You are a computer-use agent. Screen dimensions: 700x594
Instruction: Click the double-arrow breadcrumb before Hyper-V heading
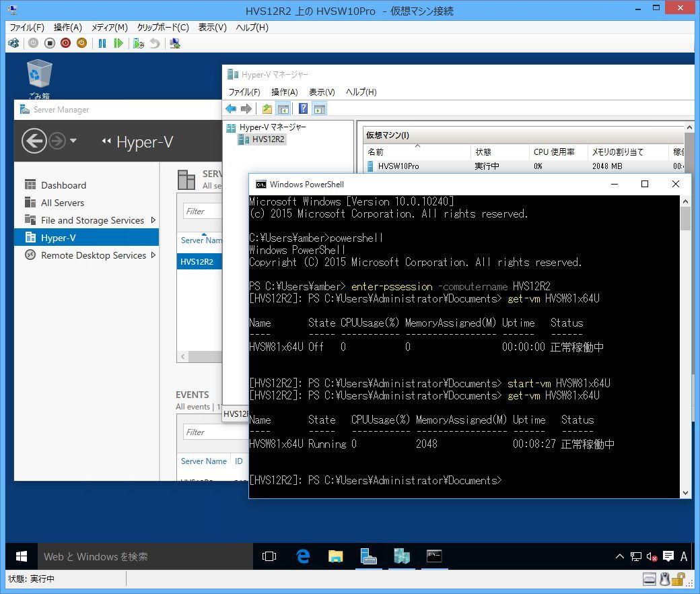[x=106, y=141]
